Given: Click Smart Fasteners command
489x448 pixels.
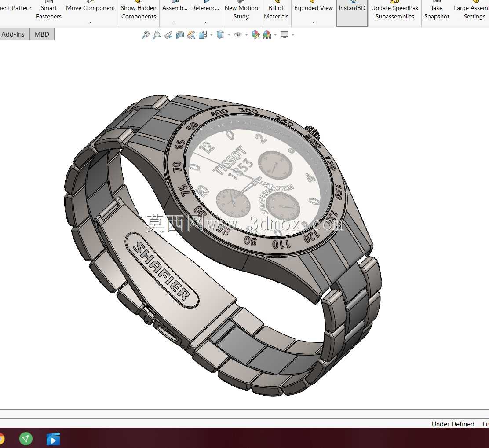Looking at the screenshot, I should pos(49,12).
